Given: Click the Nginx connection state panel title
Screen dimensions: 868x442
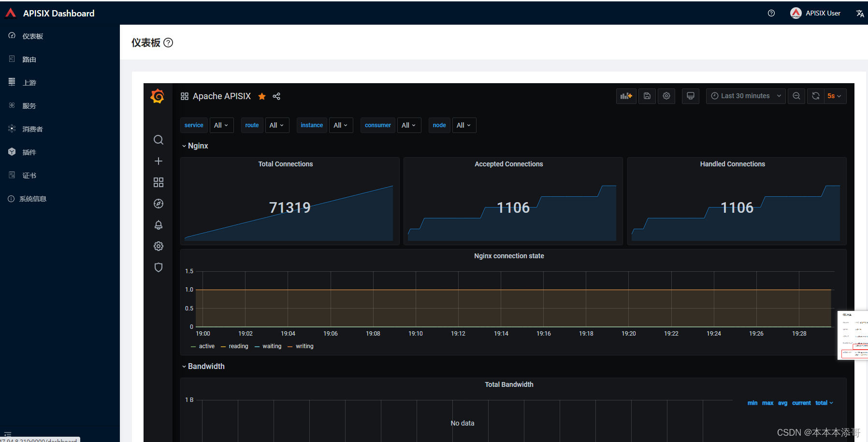Looking at the screenshot, I should point(509,256).
